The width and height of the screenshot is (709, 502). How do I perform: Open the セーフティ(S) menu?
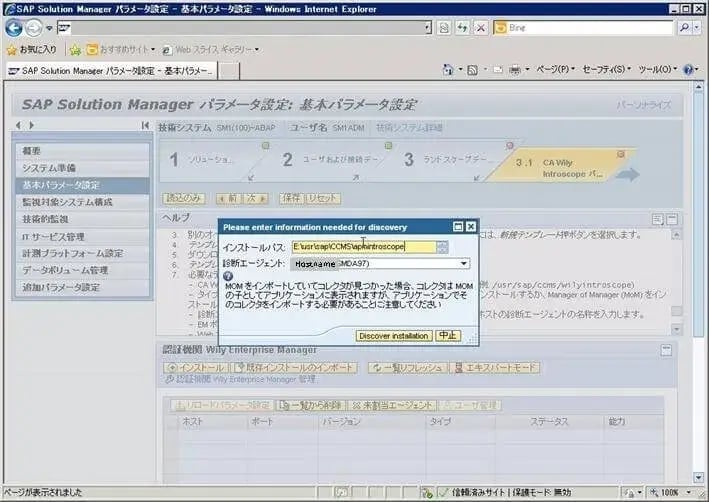(x=607, y=70)
